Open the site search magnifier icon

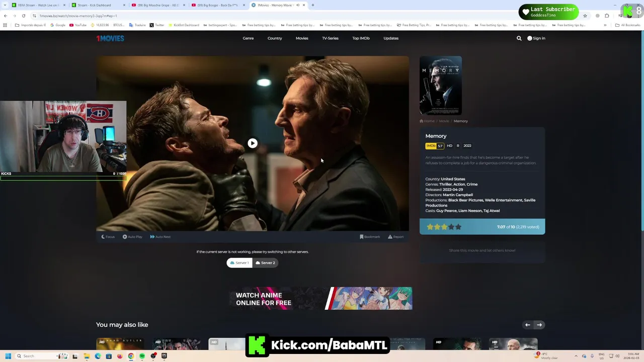point(519,38)
